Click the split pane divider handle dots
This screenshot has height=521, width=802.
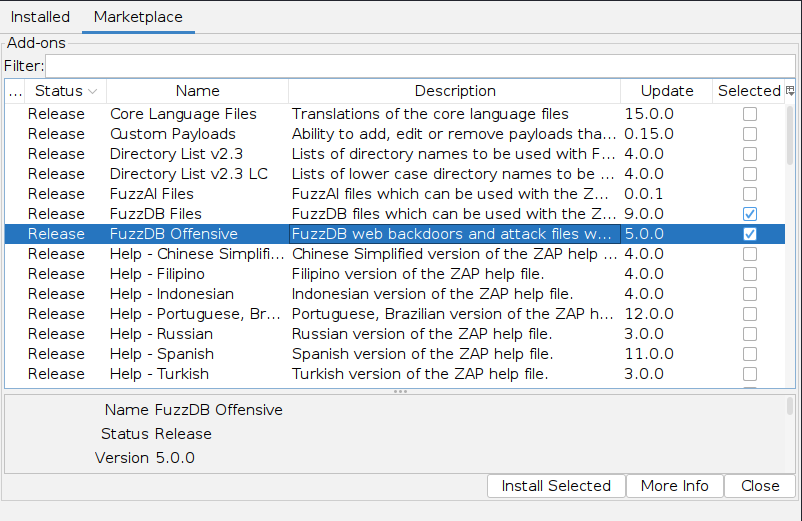pyautogui.click(x=400, y=391)
